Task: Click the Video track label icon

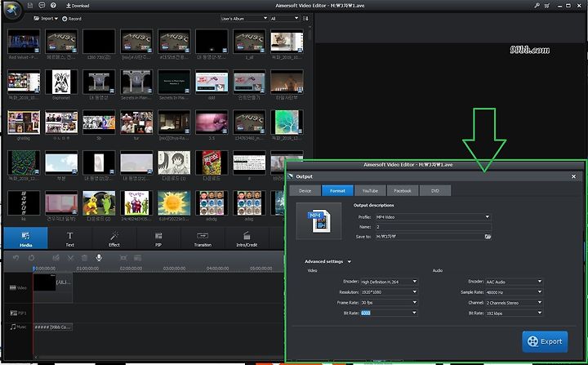Action: (13, 287)
